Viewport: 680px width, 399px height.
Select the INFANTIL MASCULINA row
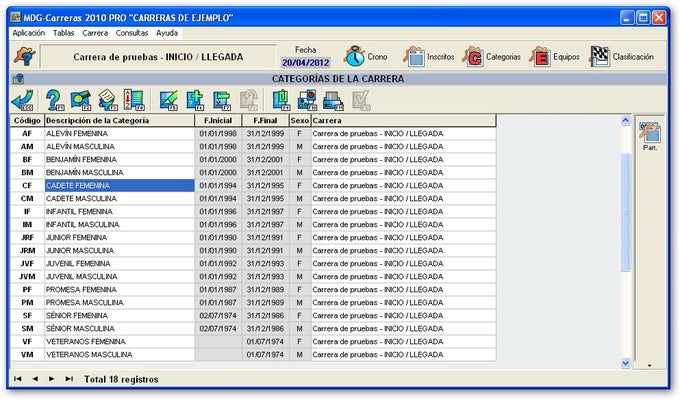253,225
